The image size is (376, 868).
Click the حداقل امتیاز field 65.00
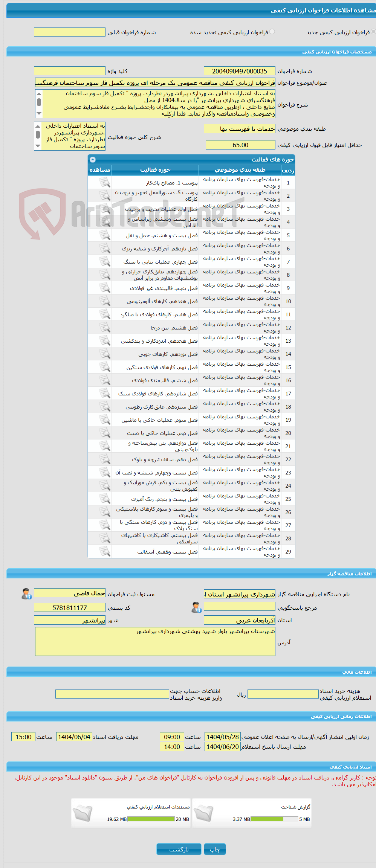[x=240, y=145]
